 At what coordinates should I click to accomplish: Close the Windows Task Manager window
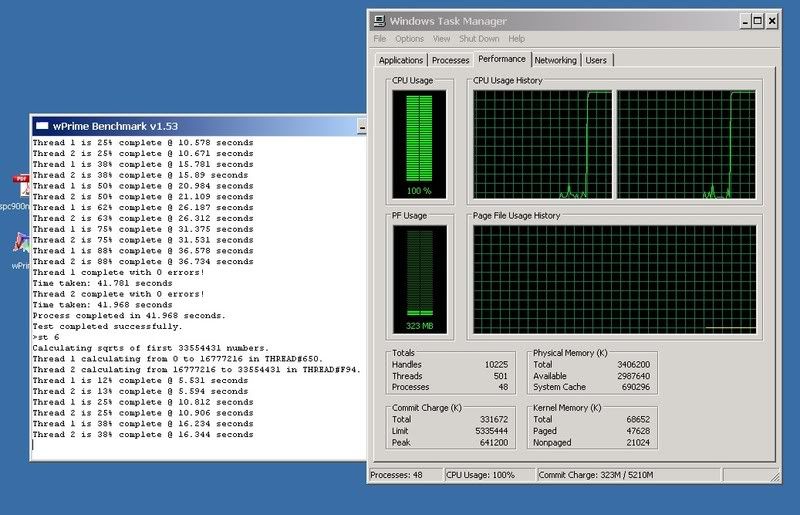pos(772,21)
